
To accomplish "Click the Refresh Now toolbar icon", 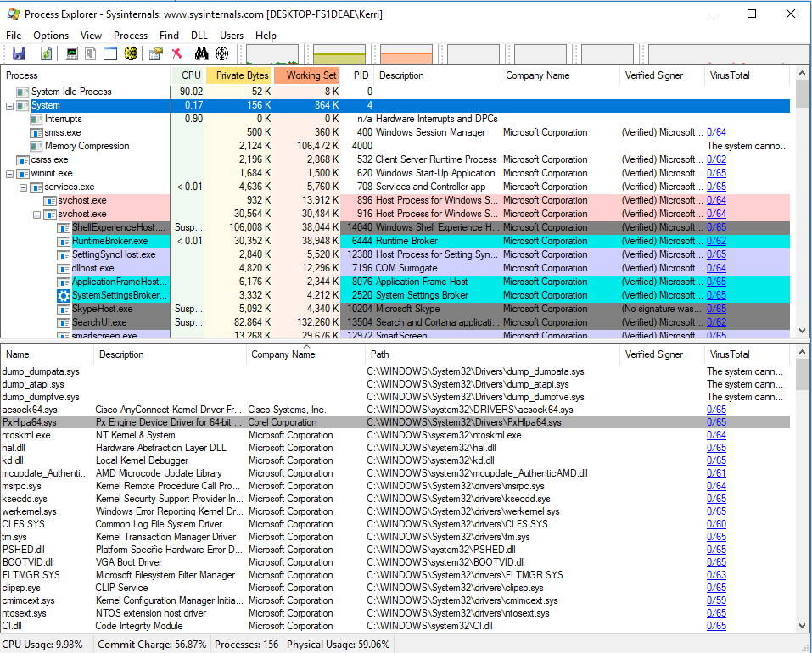I will [46, 53].
